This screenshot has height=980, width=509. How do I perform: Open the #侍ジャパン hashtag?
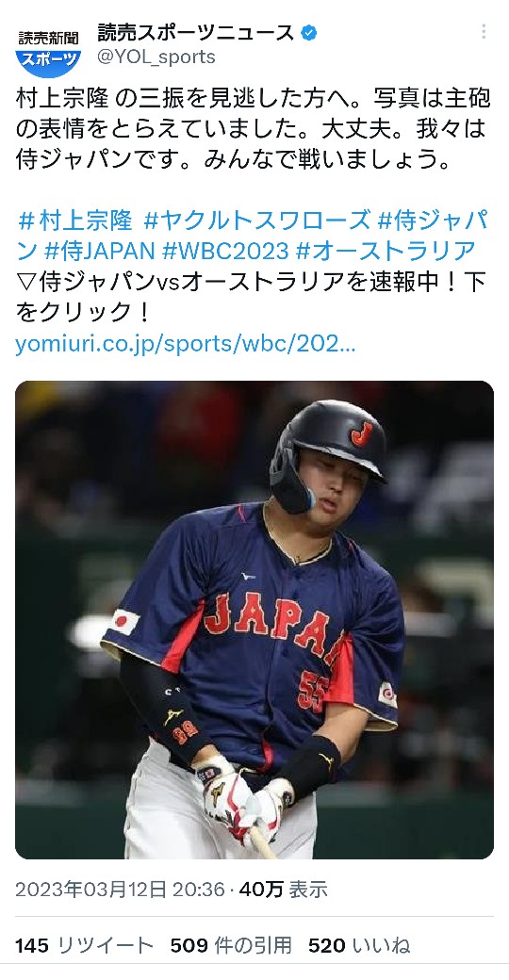(252, 236)
